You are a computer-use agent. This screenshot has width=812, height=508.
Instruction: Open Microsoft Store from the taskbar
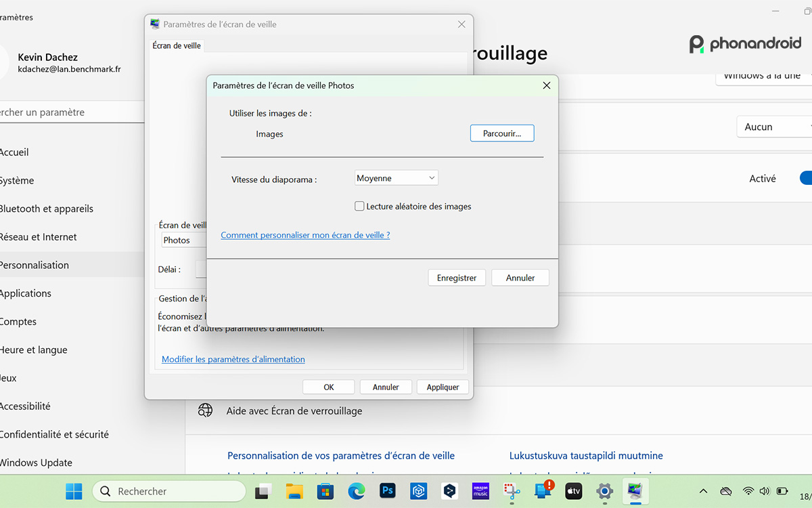(325, 491)
